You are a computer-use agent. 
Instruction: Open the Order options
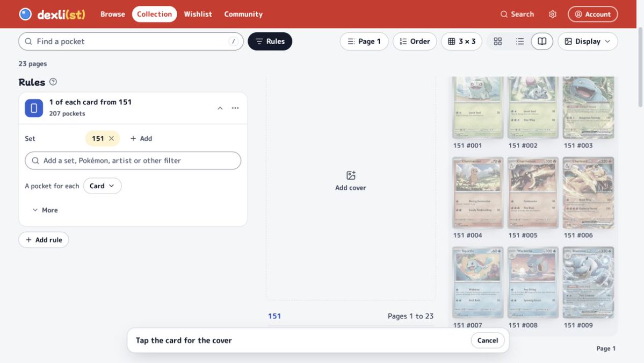click(415, 41)
